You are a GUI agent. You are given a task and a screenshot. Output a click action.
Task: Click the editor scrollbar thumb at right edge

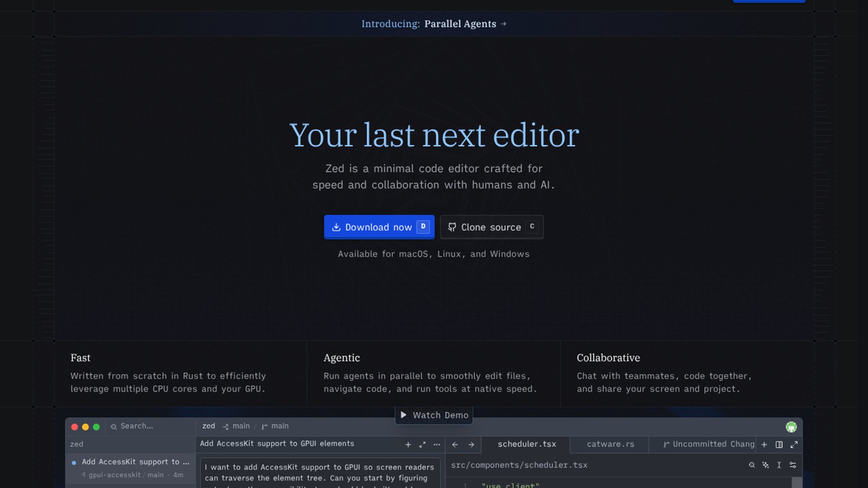(x=797, y=483)
